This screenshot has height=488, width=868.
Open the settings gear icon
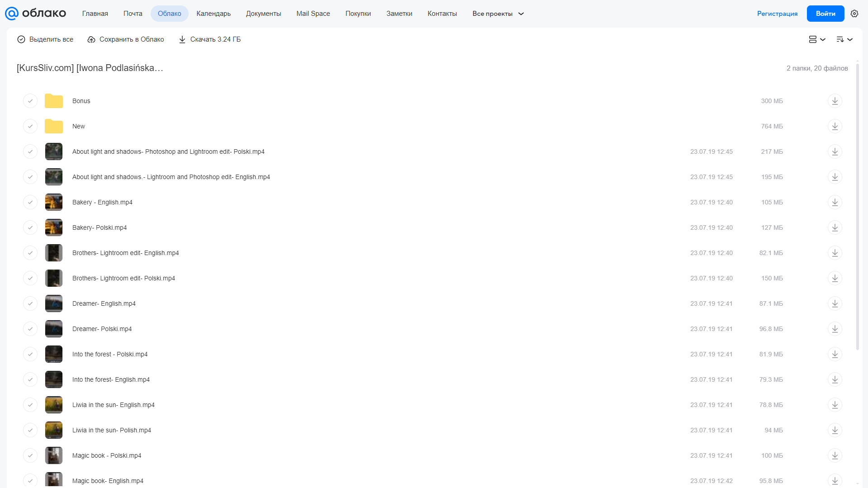[854, 14]
